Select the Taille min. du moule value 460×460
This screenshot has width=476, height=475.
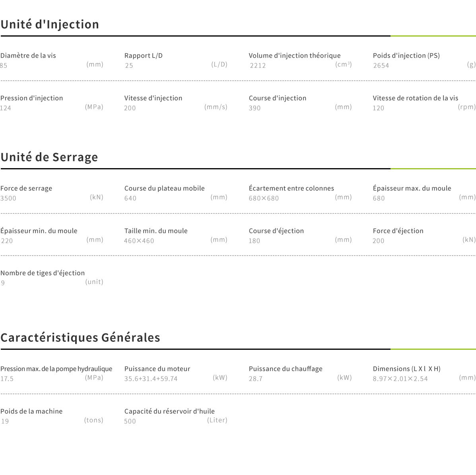tap(139, 241)
